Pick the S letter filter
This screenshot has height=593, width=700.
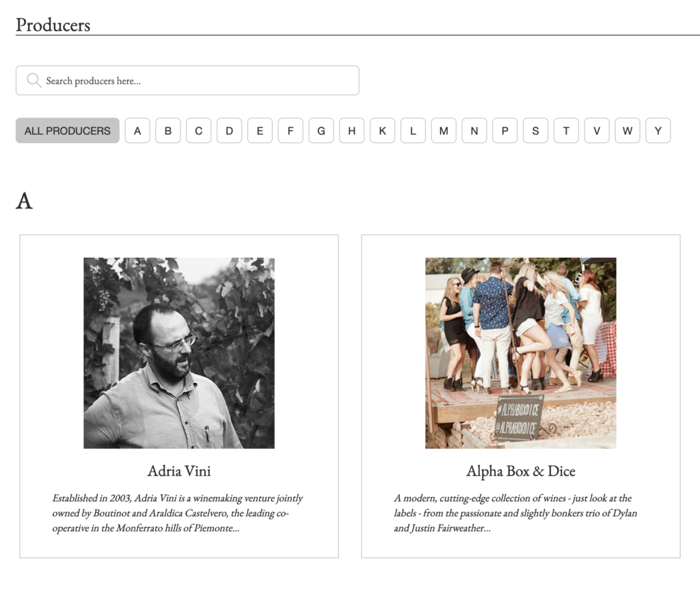coord(535,131)
